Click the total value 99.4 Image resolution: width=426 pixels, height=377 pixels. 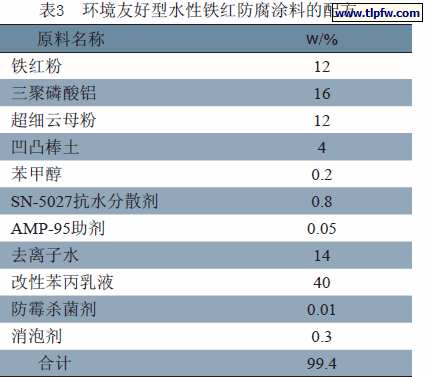point(322,364)
